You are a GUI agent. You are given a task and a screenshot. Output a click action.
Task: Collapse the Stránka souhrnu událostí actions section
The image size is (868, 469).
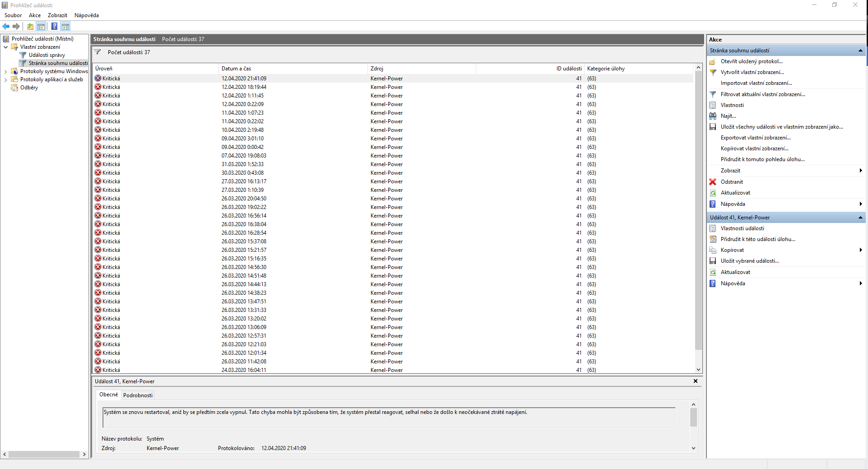tap(860, 51)
